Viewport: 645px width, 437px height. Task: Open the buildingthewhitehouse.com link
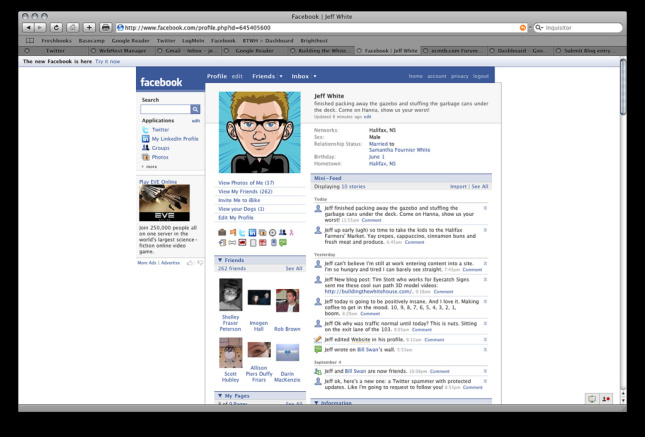point(369,291)
